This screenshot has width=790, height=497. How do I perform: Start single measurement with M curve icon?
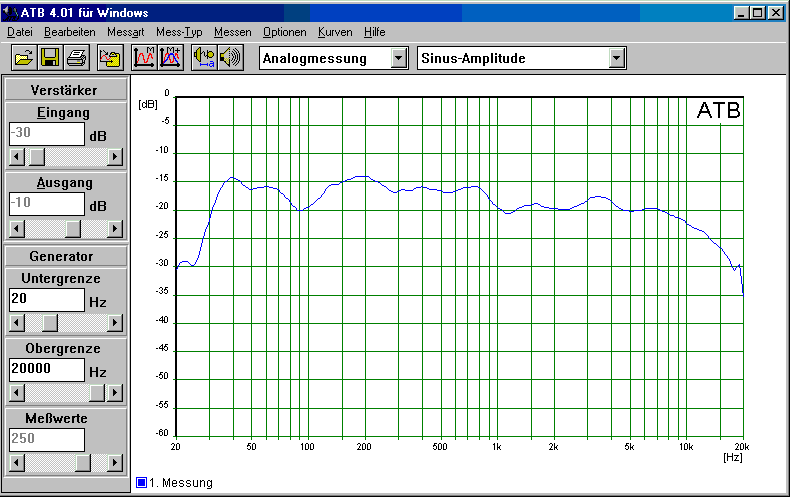[144, 58]
